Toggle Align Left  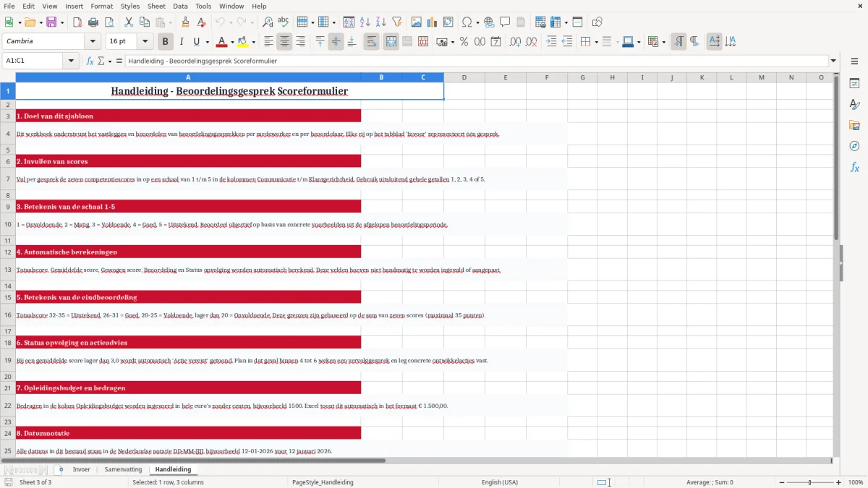[x=268, y=42]
